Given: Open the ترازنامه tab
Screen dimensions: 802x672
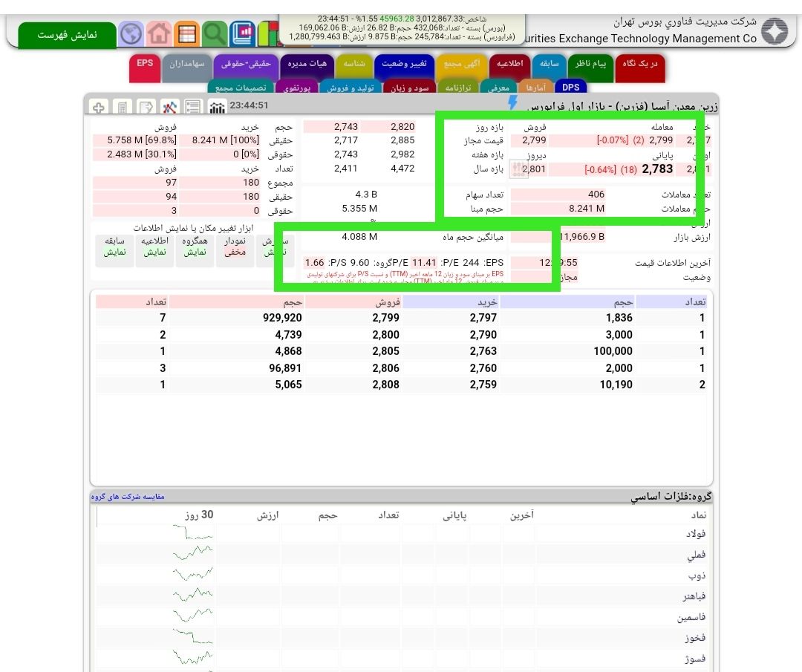Looking at the screenshot, I should (x=457, y=88).
